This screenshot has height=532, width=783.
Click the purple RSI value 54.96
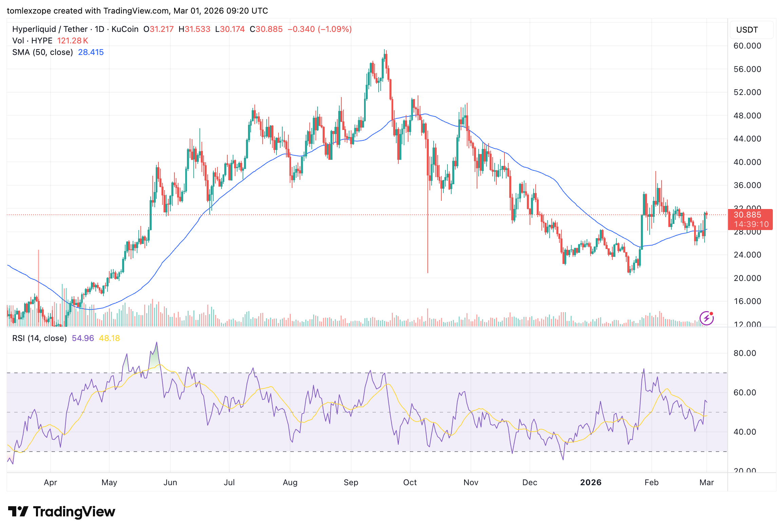click(83, 338)
